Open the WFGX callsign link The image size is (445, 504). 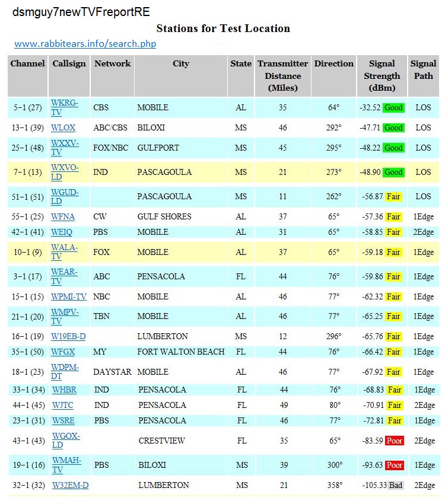(x=63, y=352)
